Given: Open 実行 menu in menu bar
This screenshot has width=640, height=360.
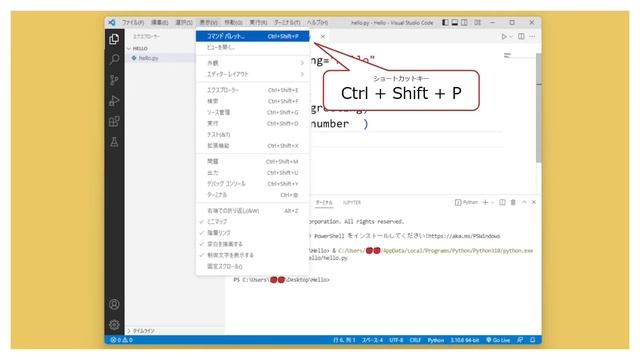Looking at the screenshot, I should (258, 22).
